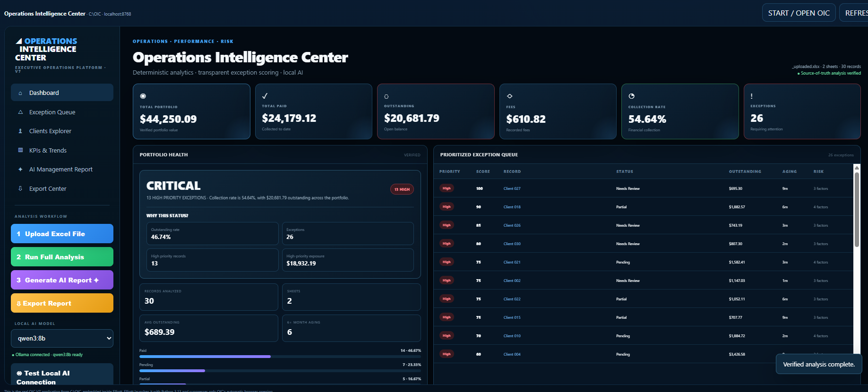This screenshot has height=392, width=868.
Task: Click the Pending progress bar
Action: 280,371
